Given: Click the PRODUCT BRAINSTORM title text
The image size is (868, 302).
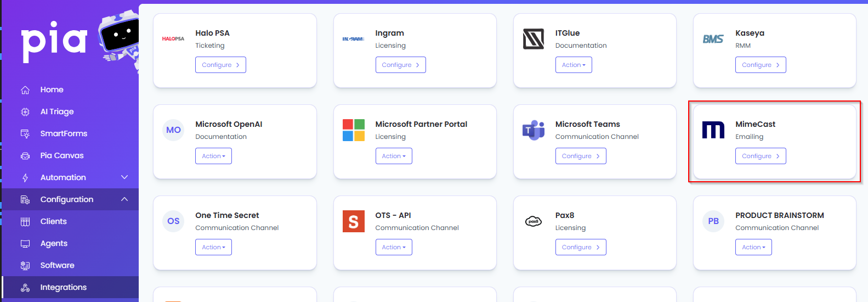Looking at the screenshot, I should [779, 215].
